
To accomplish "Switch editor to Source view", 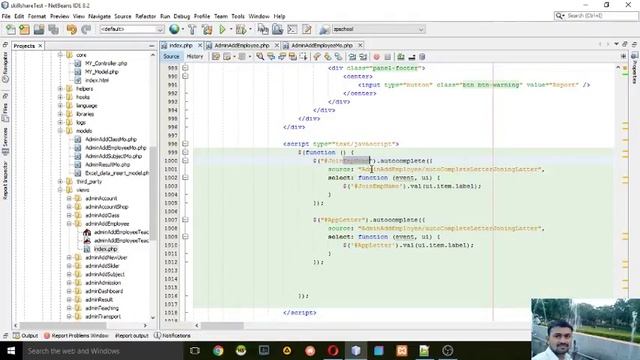I will click(x=171, y=57).
